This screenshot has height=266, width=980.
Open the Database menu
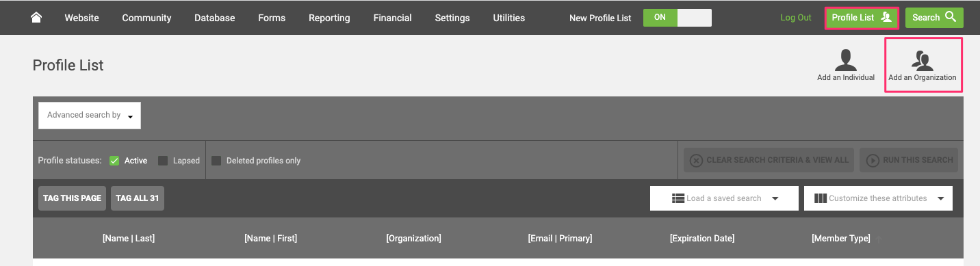214,18
